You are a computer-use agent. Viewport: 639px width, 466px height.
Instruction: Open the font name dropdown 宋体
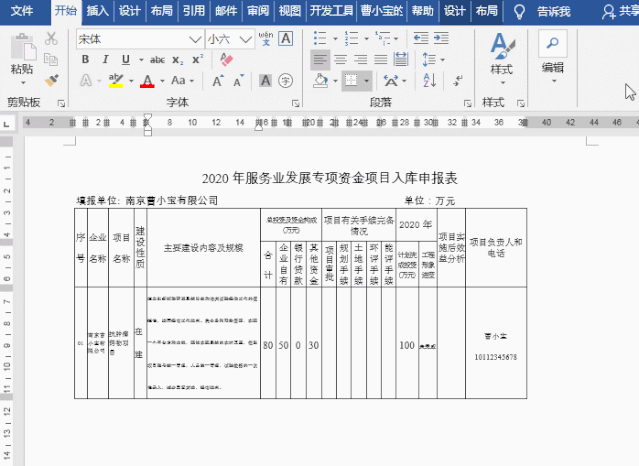pos(196,39)
